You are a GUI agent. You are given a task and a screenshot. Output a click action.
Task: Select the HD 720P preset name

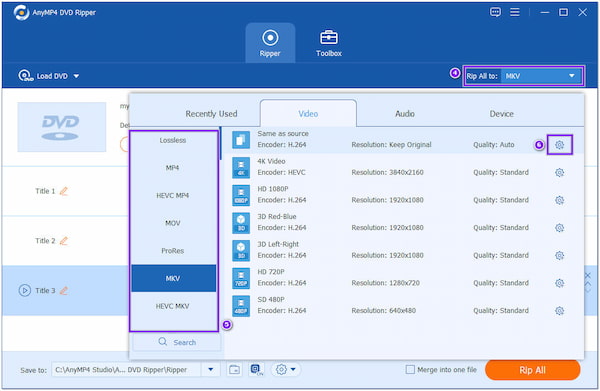271,272
